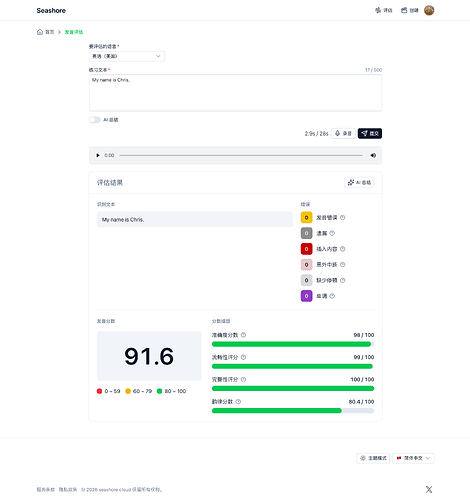Screen dimensions: 470x500
Task: Click the orange 60 ~ 79 legend item
Action: 138,391
